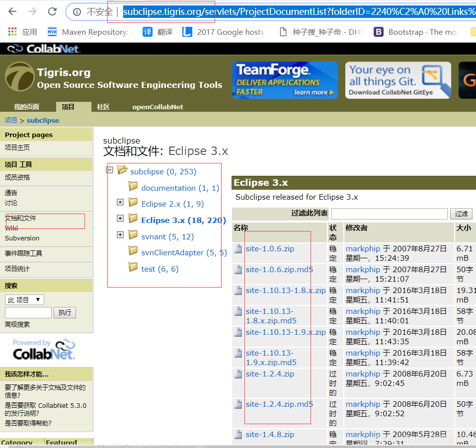Click the test folder icon
The height and width of the screenshot is (448, 476).
coord(133,267)
